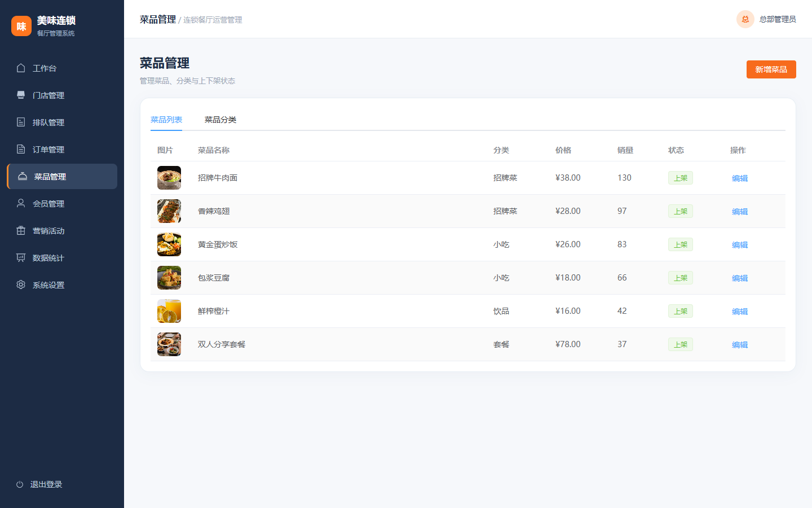Open 编辑 link for 双人分享套餐
The height and width of the screenshot is (508, 812).
[x=740, y=345]
